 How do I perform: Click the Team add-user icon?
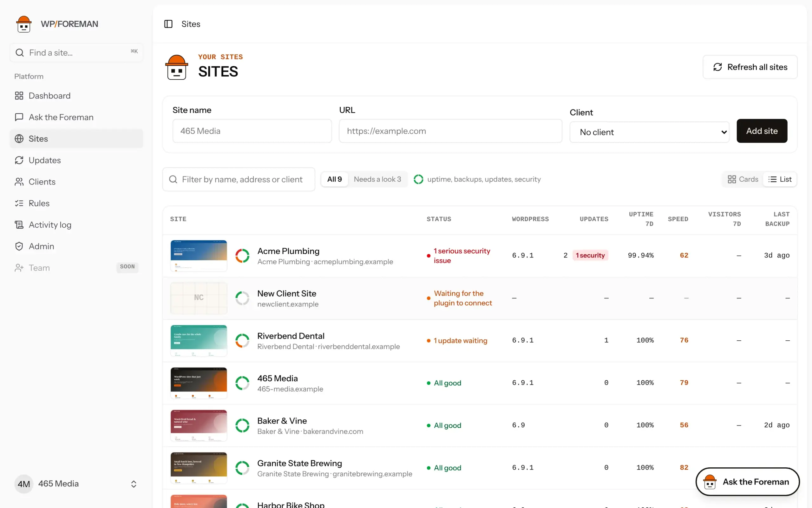pyautogui.click(x=19, y=268)
